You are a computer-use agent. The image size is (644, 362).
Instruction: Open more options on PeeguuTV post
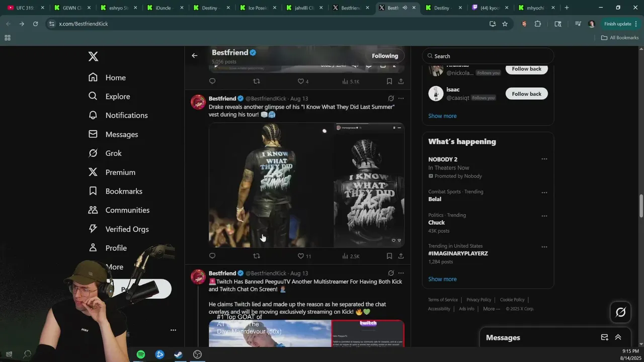coord(401,273)
